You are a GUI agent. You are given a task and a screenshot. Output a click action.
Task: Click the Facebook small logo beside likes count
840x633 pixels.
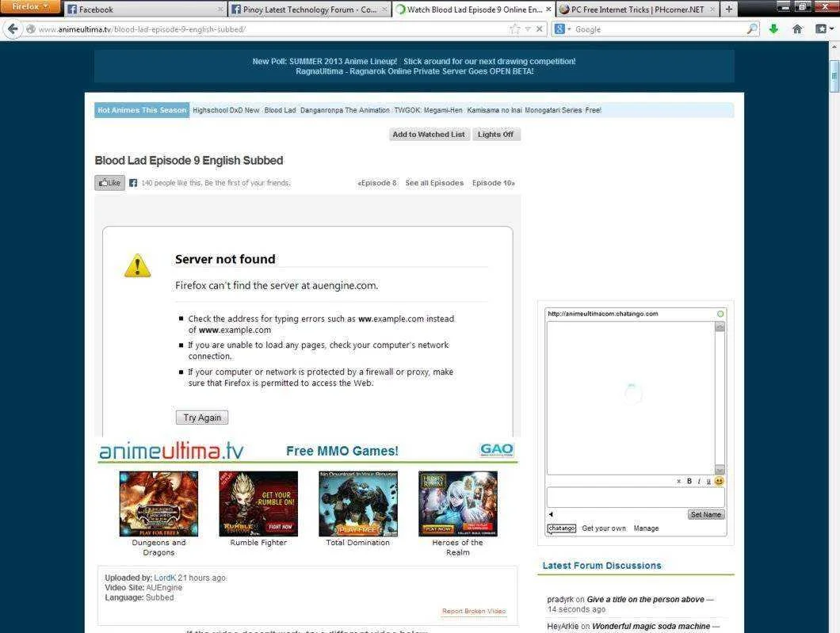coord(133,183)
